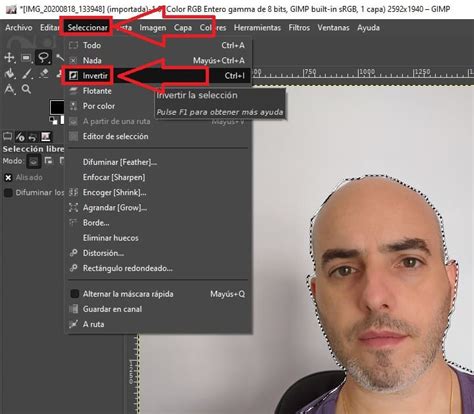474x414 pixels.
Task: Choose Por color selection entry
Action: [158, 106]
